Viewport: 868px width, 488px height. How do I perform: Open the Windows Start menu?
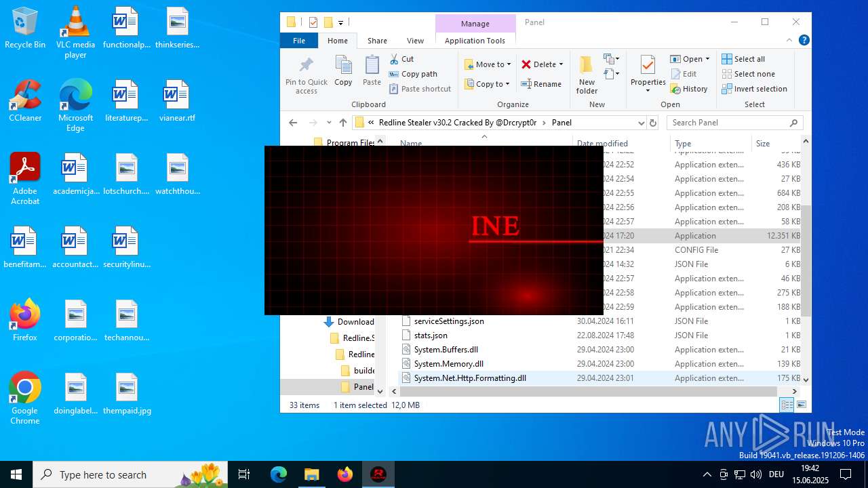pos(16,474)
